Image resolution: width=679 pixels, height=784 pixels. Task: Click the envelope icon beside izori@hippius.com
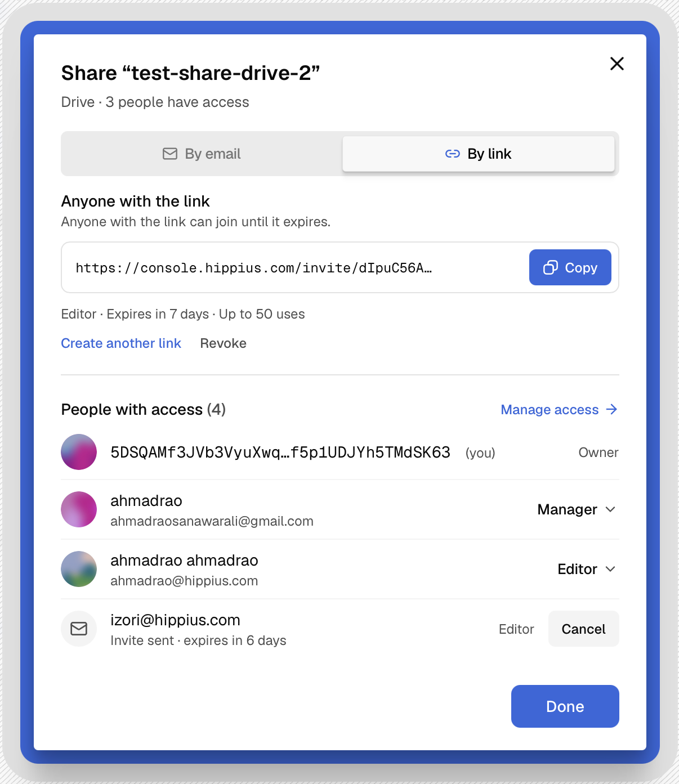pos(79,629)
